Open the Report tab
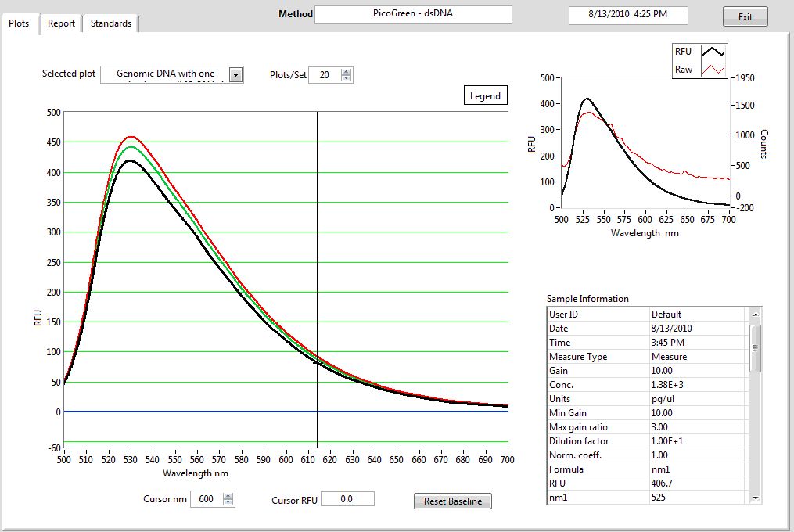Image resolution: width=794 pixels, height=532 pixels. pyautogui.click(x=61, y=23)
